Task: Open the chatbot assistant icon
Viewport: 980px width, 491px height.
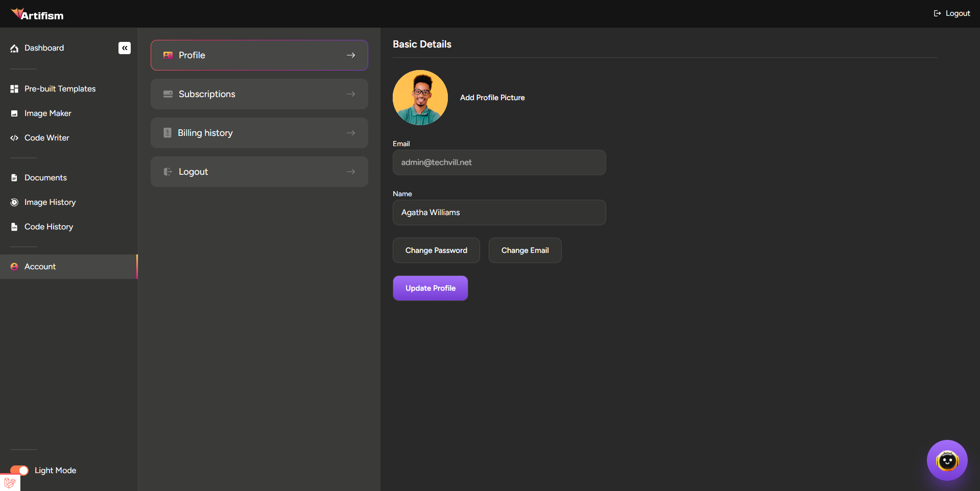Action: coord(947,460)
